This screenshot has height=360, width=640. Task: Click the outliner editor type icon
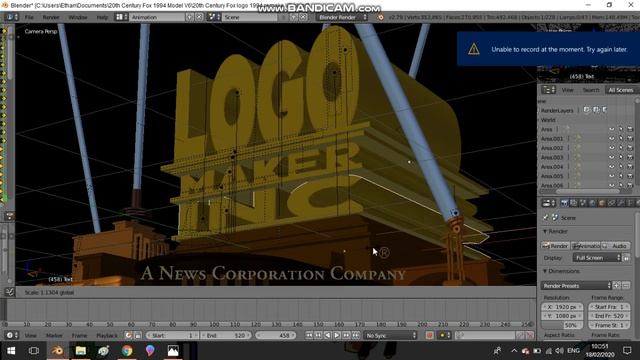[x=549, y=90]
